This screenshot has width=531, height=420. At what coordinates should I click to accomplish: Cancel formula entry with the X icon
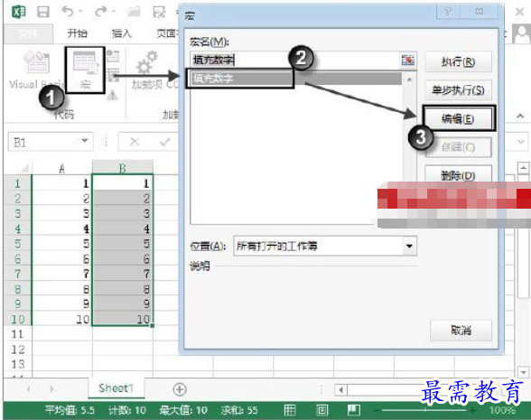(135, 142)
